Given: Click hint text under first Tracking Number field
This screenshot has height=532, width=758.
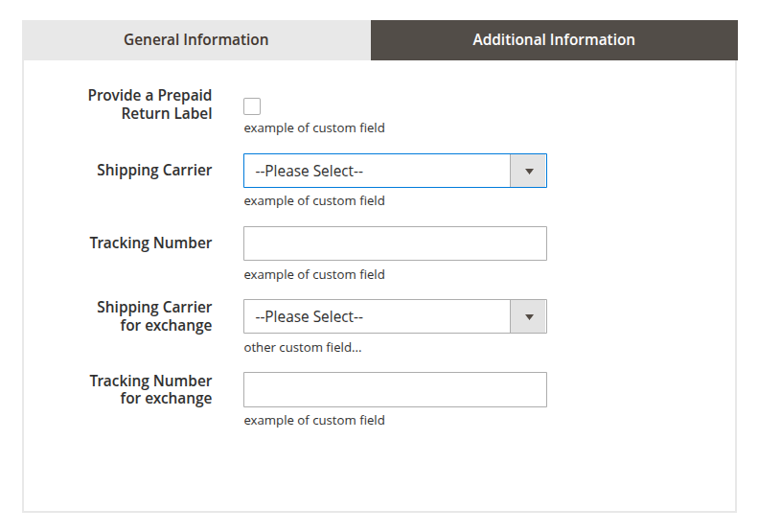Looking at the screenshot, I should click(x=314, y=275).
